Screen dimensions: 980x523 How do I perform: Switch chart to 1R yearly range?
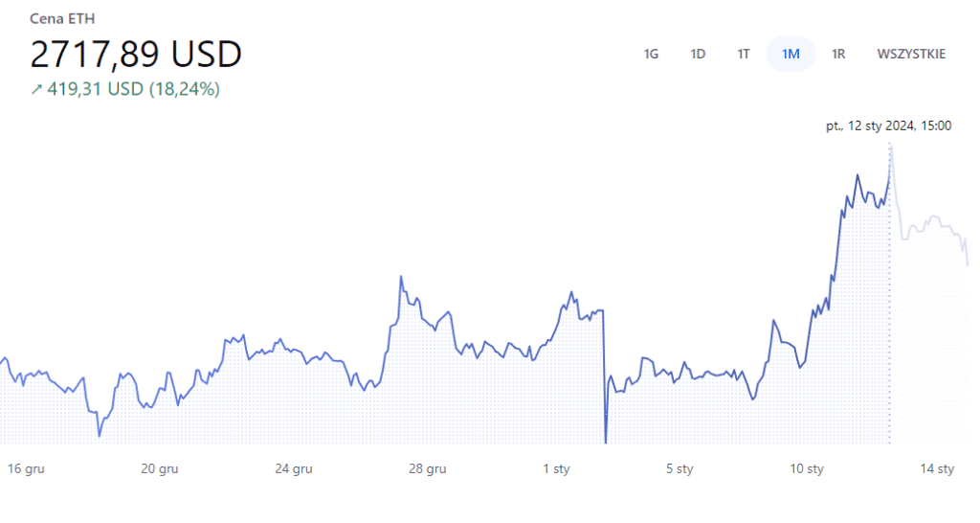[x=838, y=54]
